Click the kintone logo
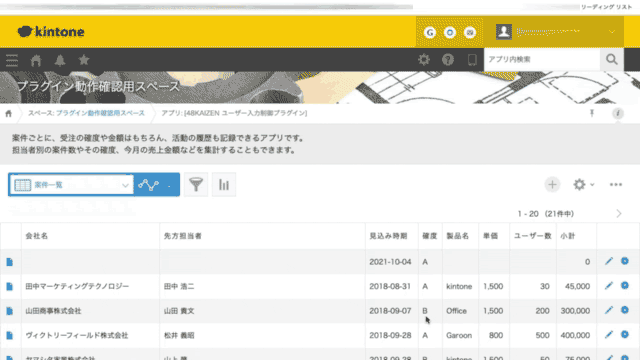Screen dimensions: 640x360 click(x=51, y=31)
